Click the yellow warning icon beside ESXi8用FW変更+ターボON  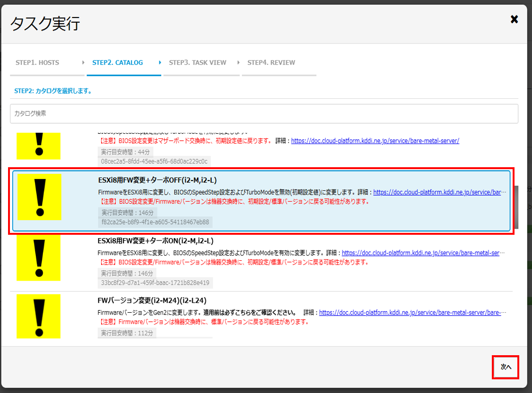(x=39, y=258)
